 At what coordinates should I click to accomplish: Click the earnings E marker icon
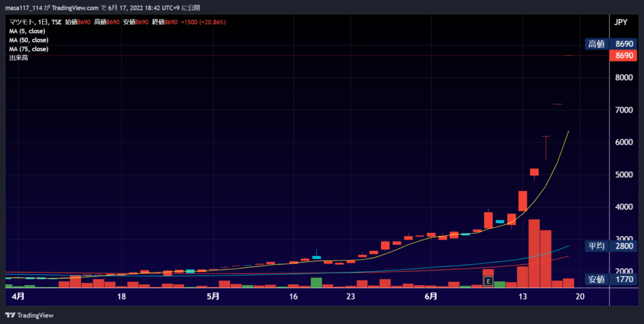[488, 281]
